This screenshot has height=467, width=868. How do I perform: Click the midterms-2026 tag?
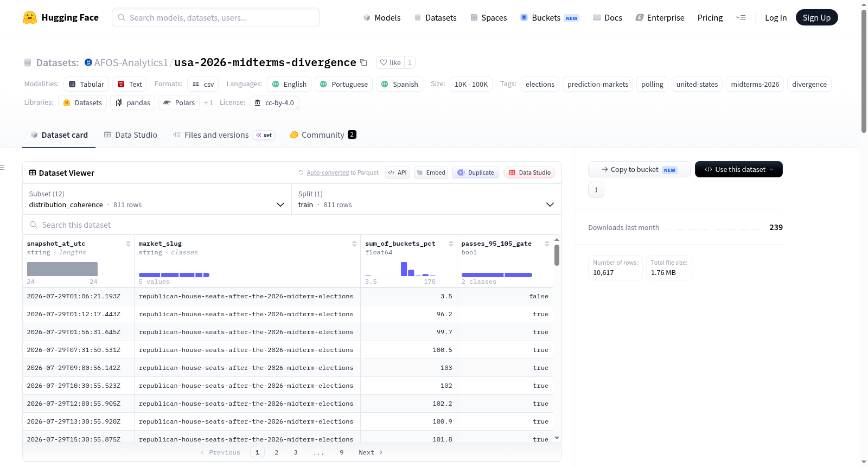pyautogui.click(x=755, y=84)
